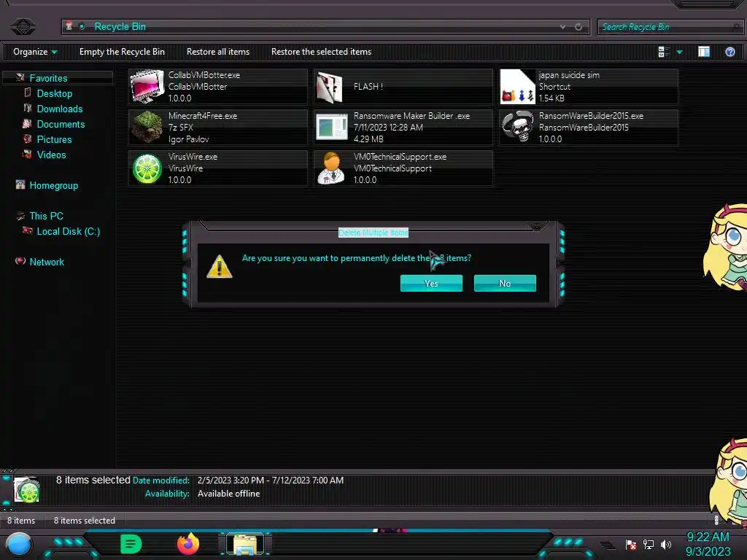Open Favorites in the navigation pane
The image size is (747, 560).
pos(48,78)
